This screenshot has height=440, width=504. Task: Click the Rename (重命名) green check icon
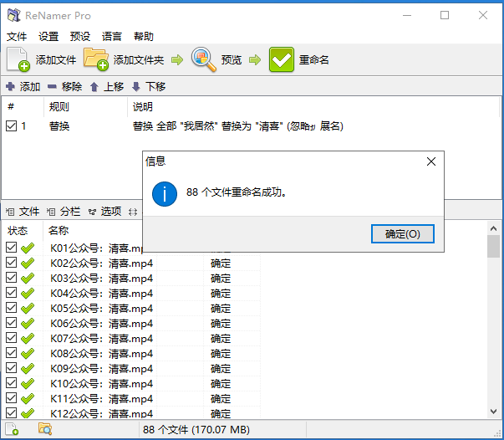coord(281,59)
